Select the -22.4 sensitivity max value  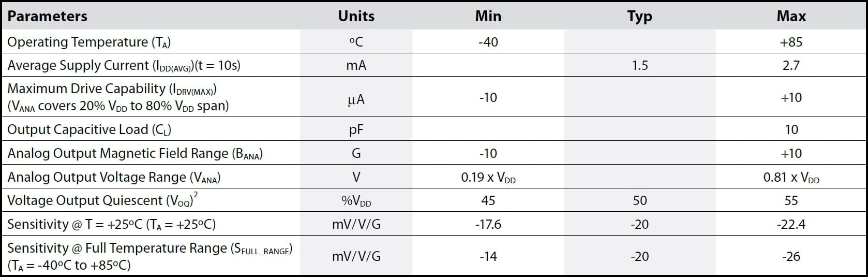click(x=791, y=224)
